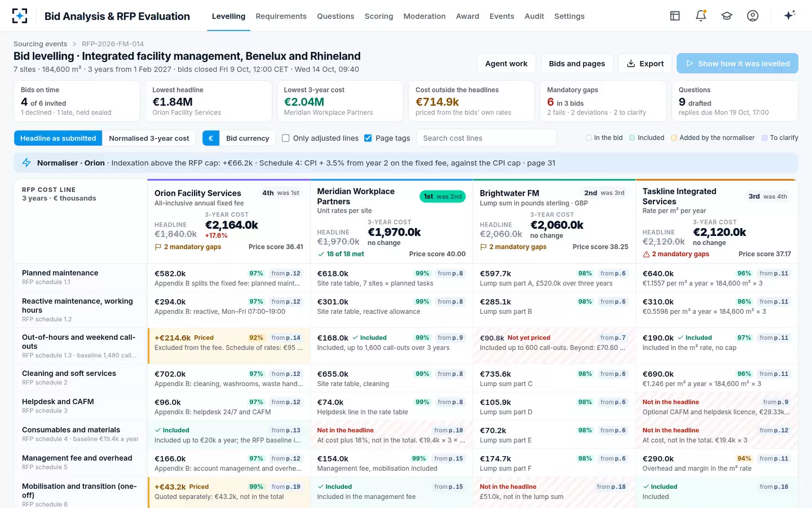Open the Questions drafted card
The image size is (812, 508).
tap(735, 101)
